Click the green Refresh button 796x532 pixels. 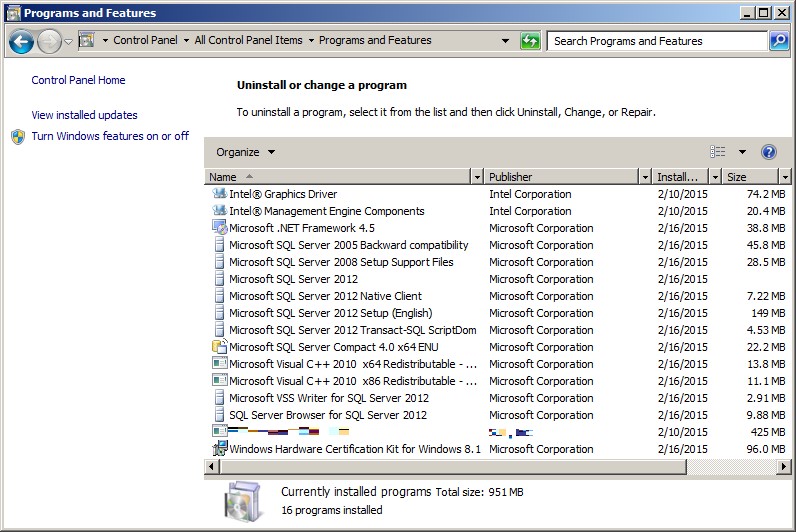(x=530, y=41)
